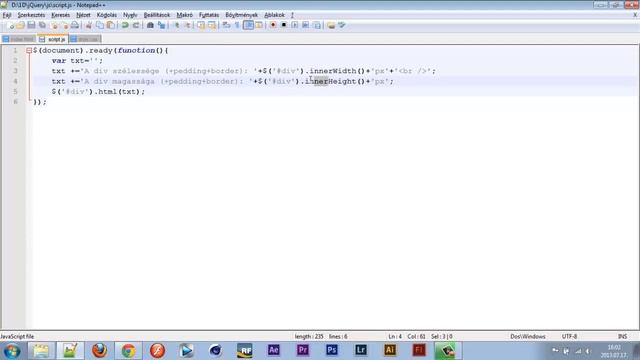Toggle word wrap in the toolbar
The width and height of the screenshot is (640, 360).
226,25
